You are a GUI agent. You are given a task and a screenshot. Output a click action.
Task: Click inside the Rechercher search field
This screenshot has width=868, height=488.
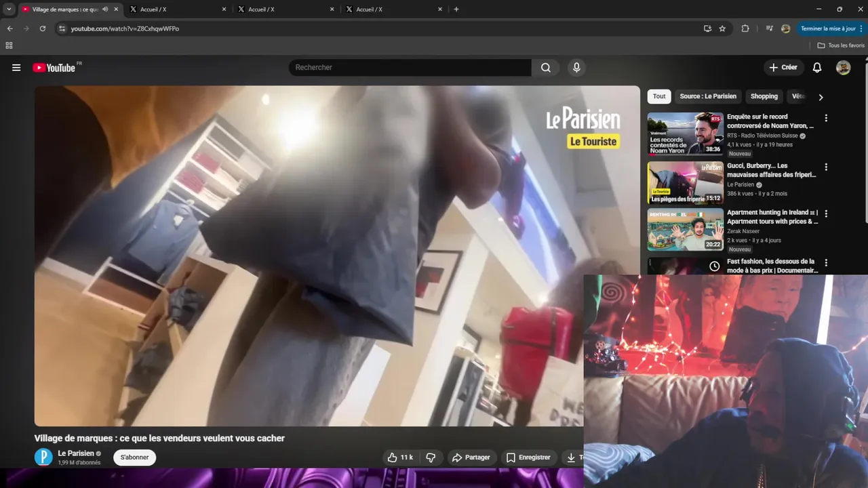tap(410, 68)
